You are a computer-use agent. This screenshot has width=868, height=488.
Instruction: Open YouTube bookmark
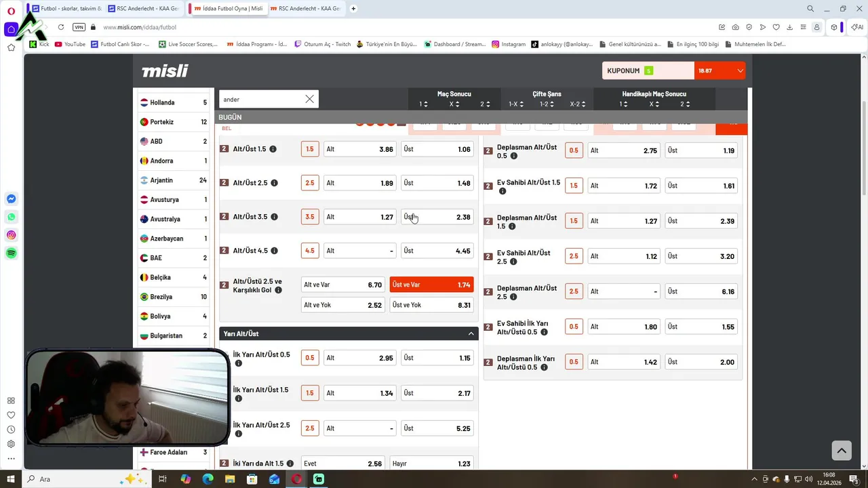pos(70,44)
